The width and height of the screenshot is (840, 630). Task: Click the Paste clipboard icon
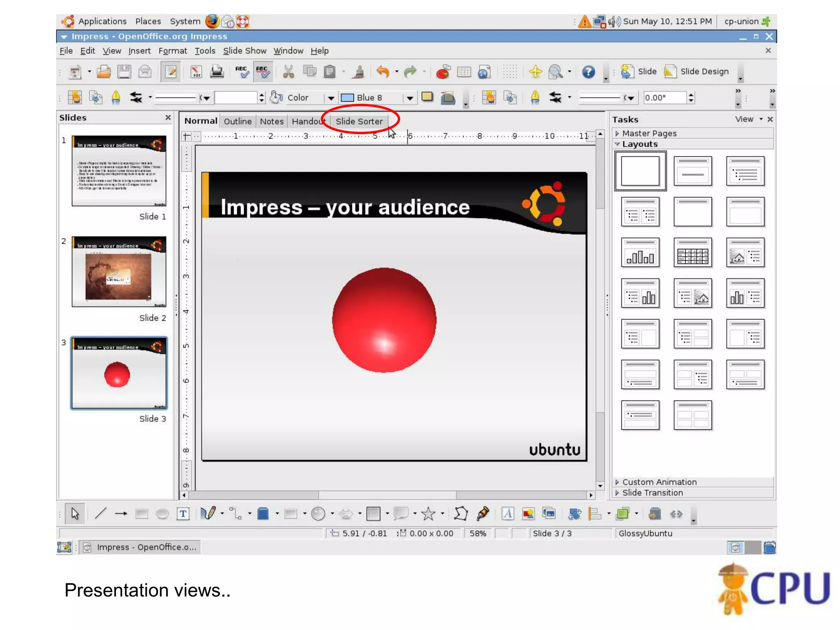(x=329, y=72)
